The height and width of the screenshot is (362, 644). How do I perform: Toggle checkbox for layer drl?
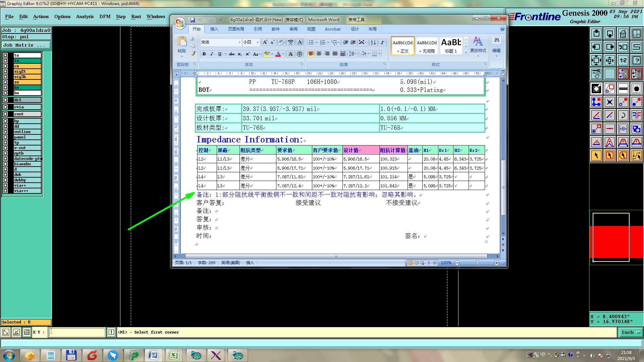pos(5,100)
